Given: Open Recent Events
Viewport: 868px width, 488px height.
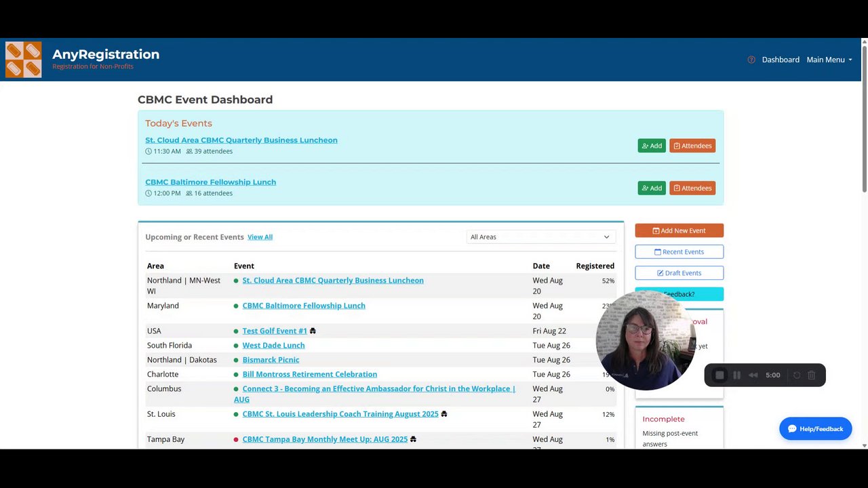Looking at the screenshot, I should 679,251.
